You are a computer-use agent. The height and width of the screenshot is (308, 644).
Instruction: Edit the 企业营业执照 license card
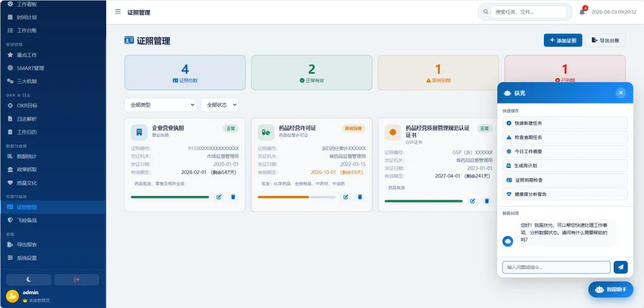pyautogui.click(x=219, y=197)
